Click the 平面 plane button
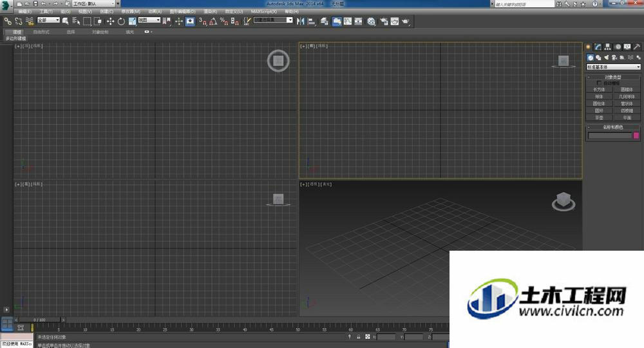This screenshot has width=644, height=348. coord(627,117)
